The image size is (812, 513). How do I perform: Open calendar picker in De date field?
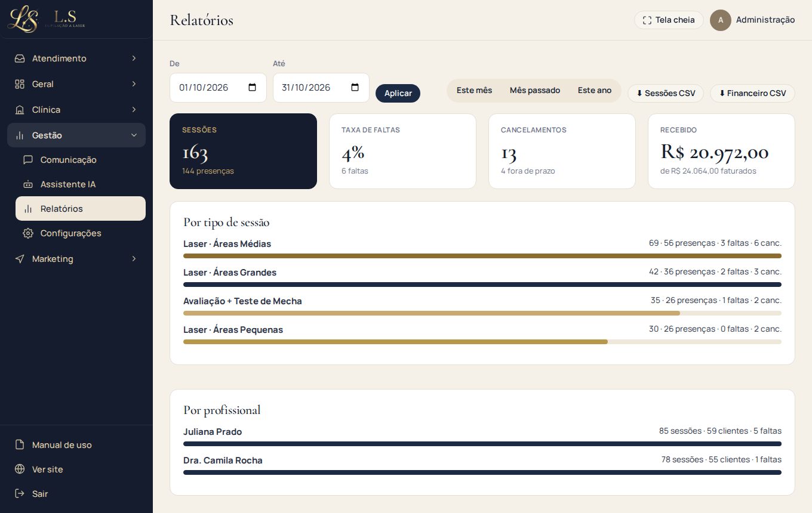(252, 88)
